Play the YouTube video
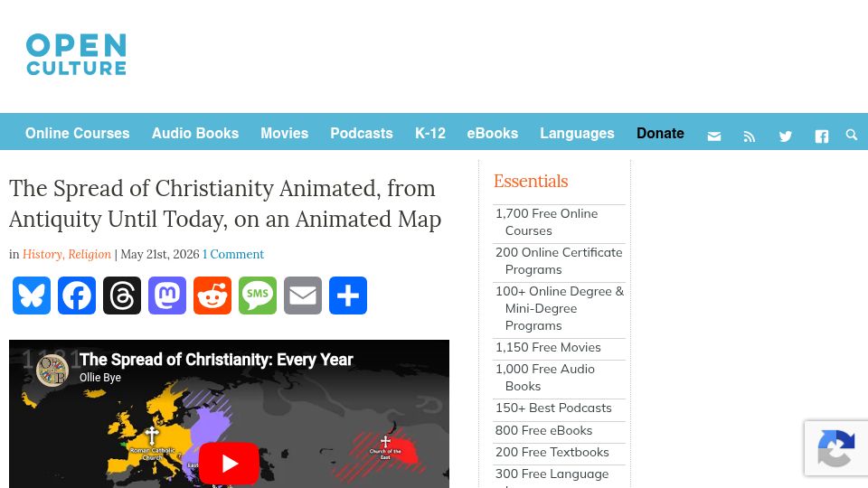868x488 pixels. click(x=229, y=463)
